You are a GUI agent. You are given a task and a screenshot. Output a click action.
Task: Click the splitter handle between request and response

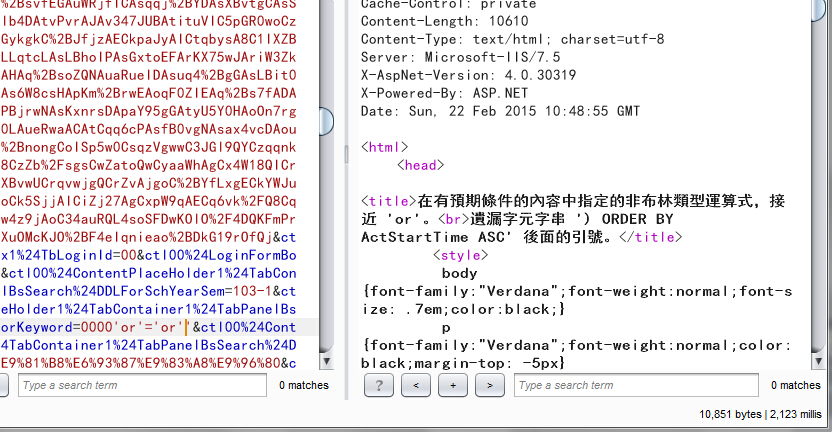346,154
